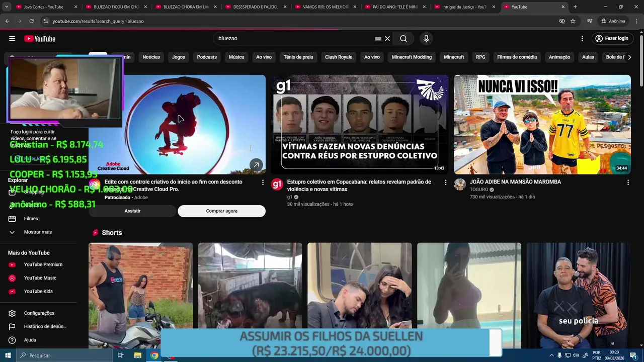Open File Explorer from the taskbar
The height and width of the screenshot is (362, 644).
click(x=138, y=355)
